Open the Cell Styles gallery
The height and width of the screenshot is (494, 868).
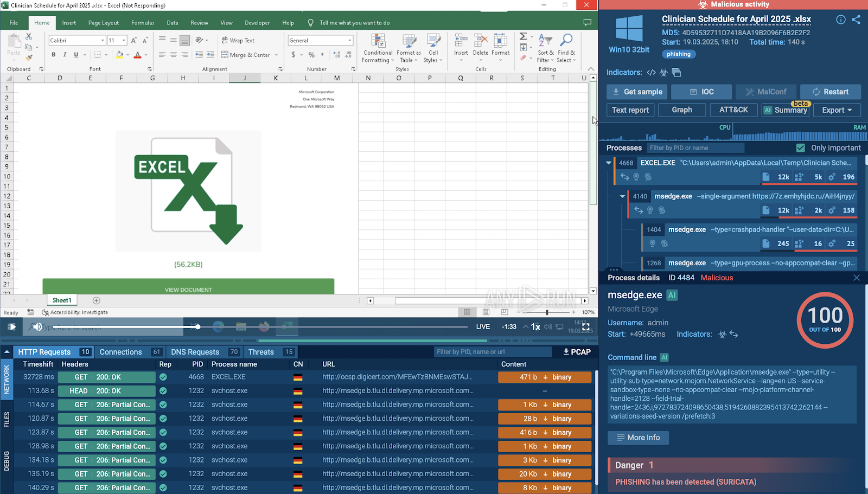click(433, 49)
